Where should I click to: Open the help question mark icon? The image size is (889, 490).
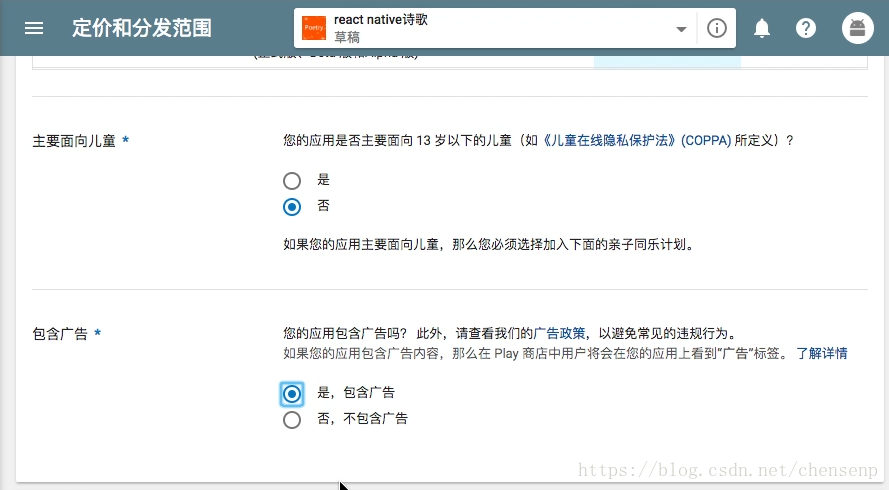[806, 28]
